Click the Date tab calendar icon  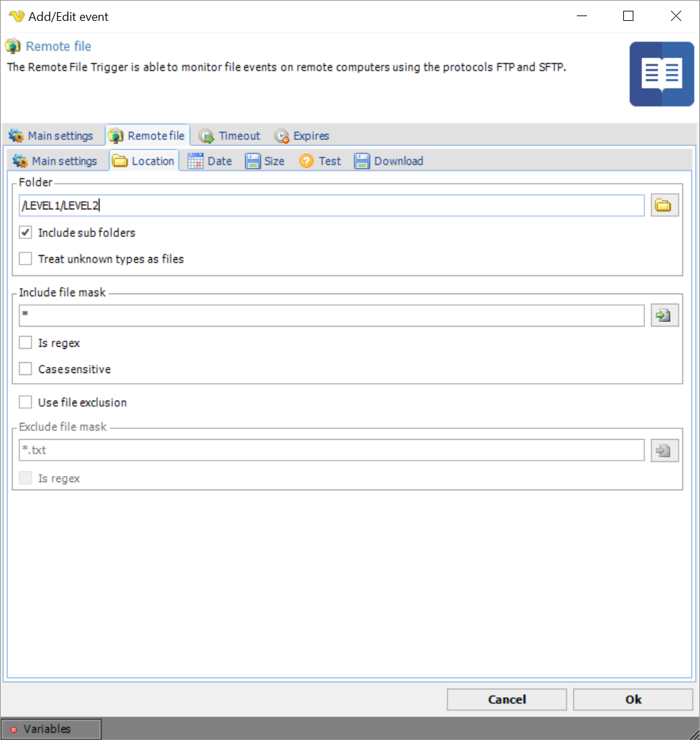(196, 161)
